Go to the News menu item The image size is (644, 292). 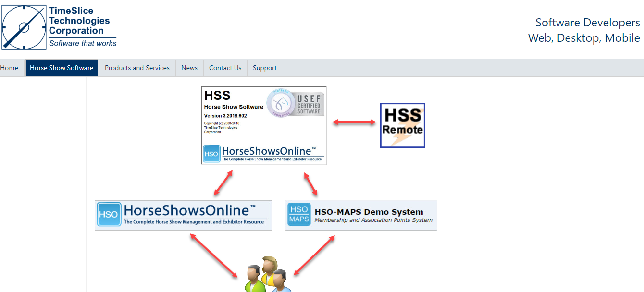(x=189, y=68)
